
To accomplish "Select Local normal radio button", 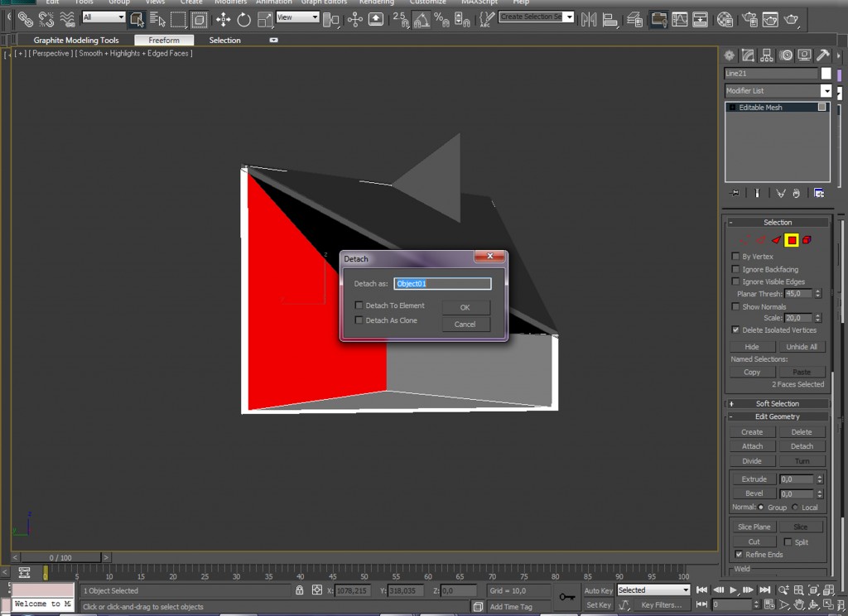I will [794, 507].
